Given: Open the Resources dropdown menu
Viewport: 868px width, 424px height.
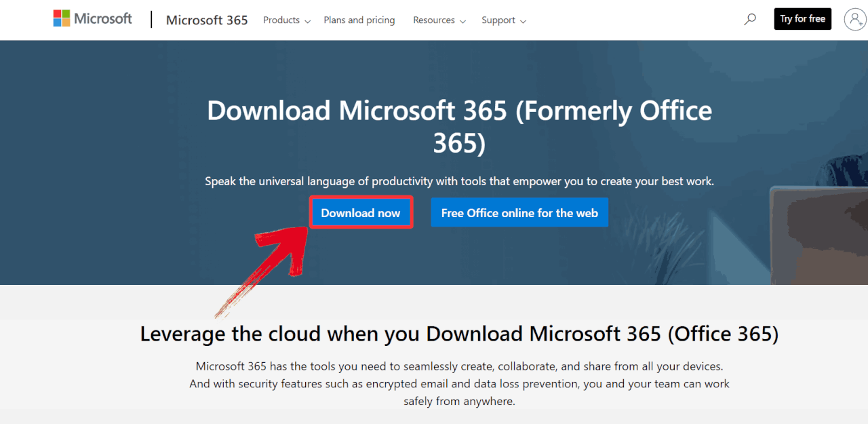Looking at the screenshot, I should point(435,20).
